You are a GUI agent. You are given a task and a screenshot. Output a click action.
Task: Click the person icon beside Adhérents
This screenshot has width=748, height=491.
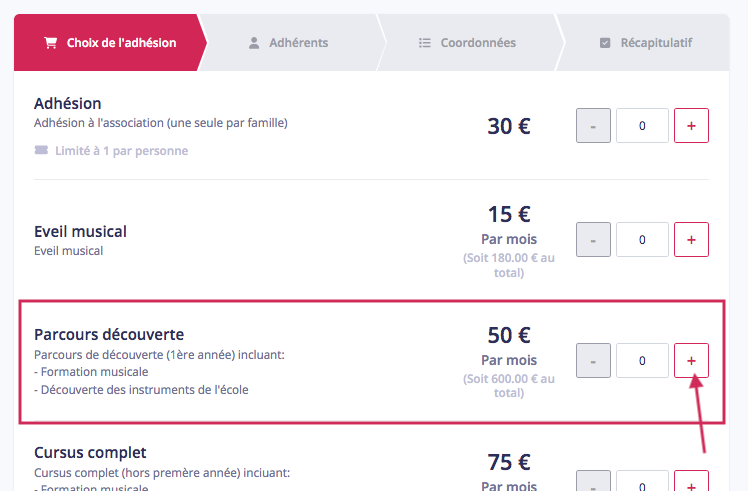254,43
